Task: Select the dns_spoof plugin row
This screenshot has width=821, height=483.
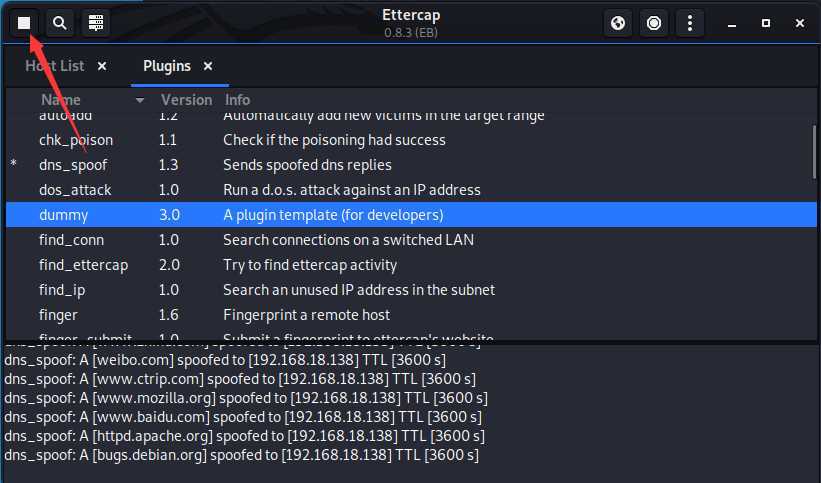Action: [x=411, y=165]
